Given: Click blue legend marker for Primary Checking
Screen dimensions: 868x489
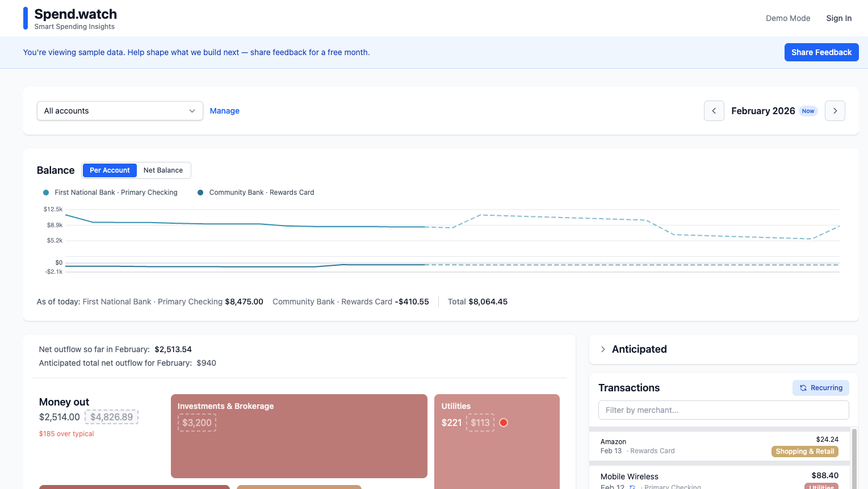Looking at the screenshot, I should click(46, 192).
